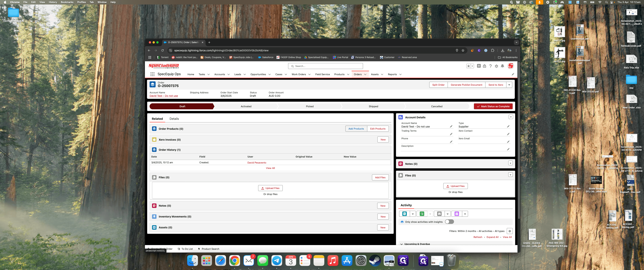The height and width of the screenshot is (270, 644).
Task: Expand more order actions next to Send to Xero
Action: point(509,85)
